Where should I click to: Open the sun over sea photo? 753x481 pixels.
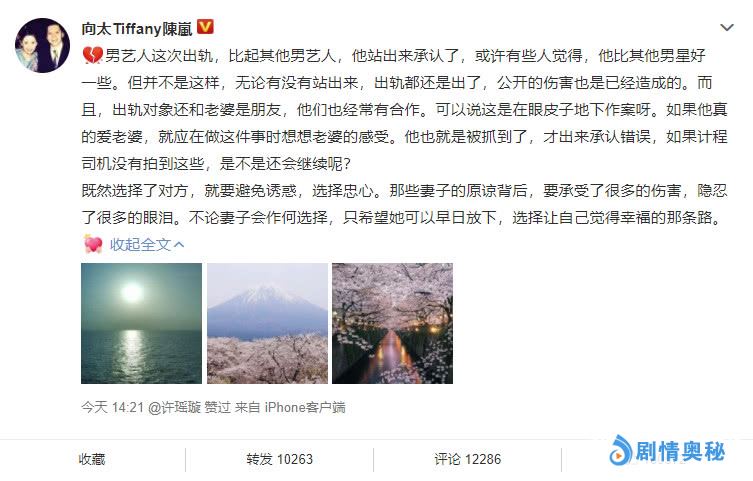(x=141, y=323)
